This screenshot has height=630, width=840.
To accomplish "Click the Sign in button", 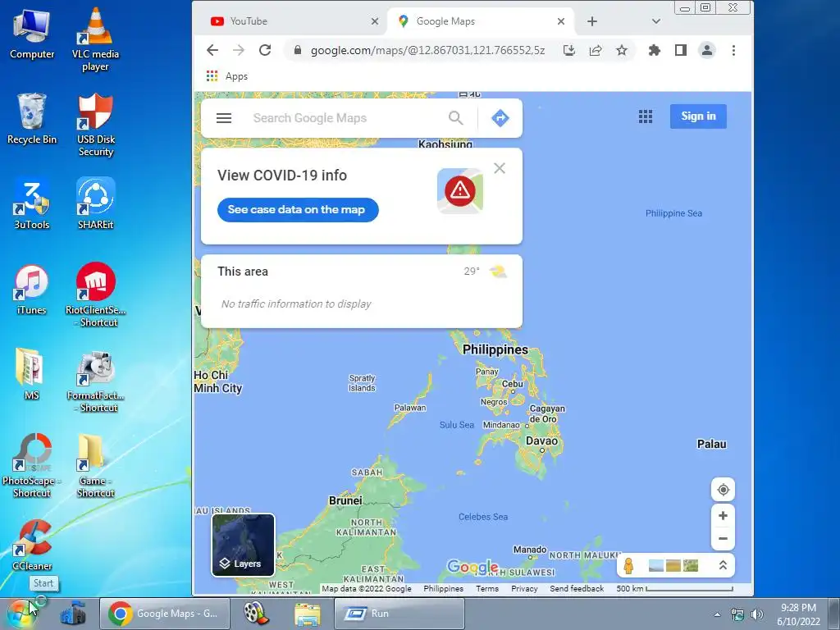I will point(698,116).
